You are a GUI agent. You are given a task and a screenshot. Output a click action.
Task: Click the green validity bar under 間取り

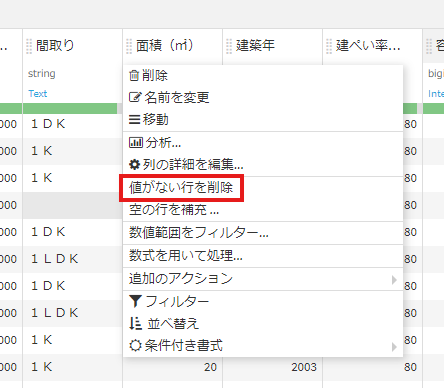pyautogui.click(x=70, y=108)
